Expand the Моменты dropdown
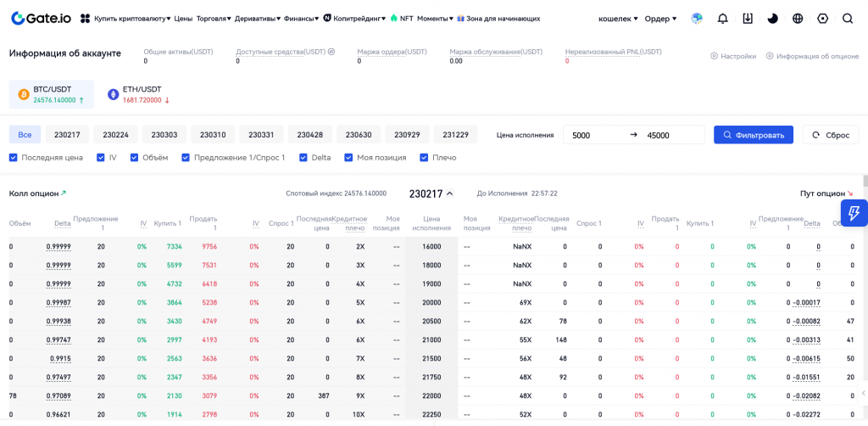Viewport: 868px width, 426px height. pyautogui.click(x=435, y=19)
